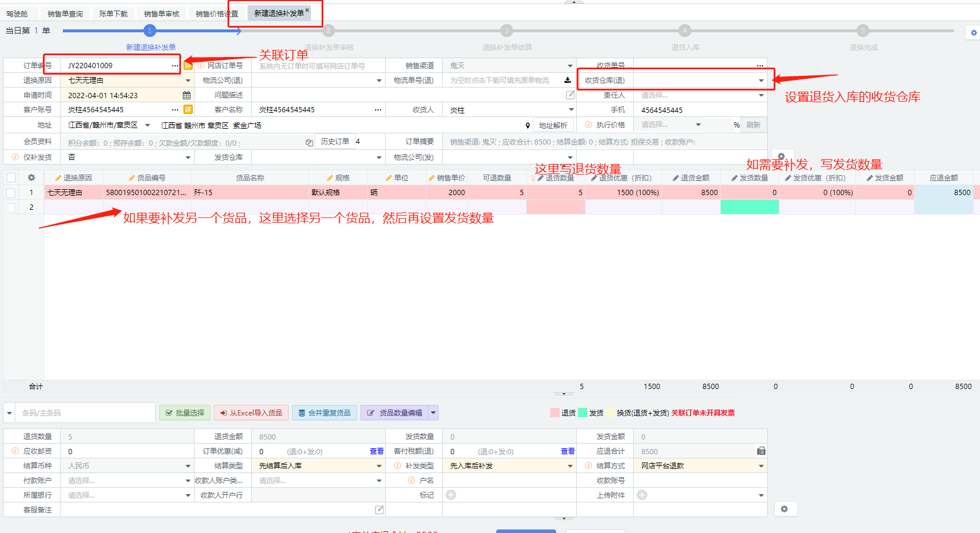Click the calendar icon beside 申请时间
Screen dimensions: 980x533
click(x=186, y=95)
